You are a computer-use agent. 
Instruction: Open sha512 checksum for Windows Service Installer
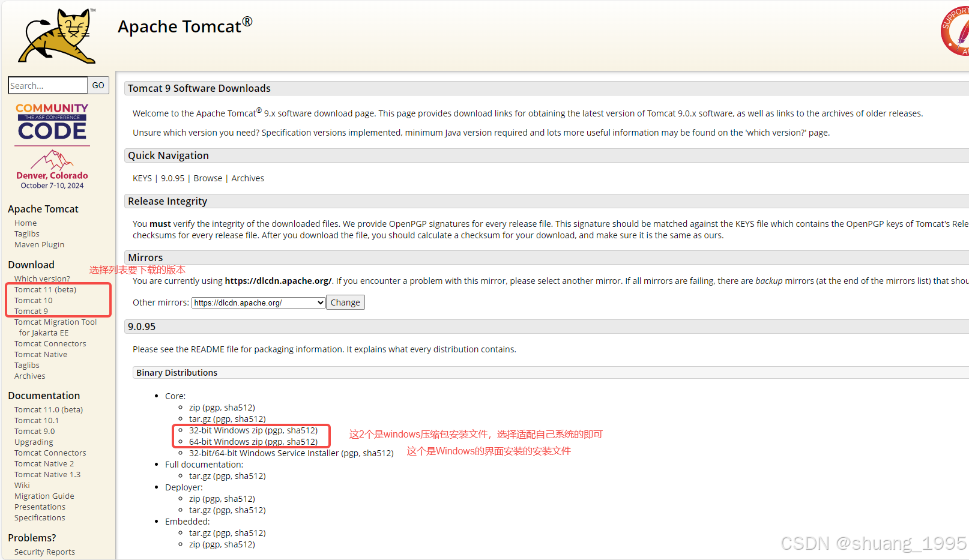(x=376, y=453)
